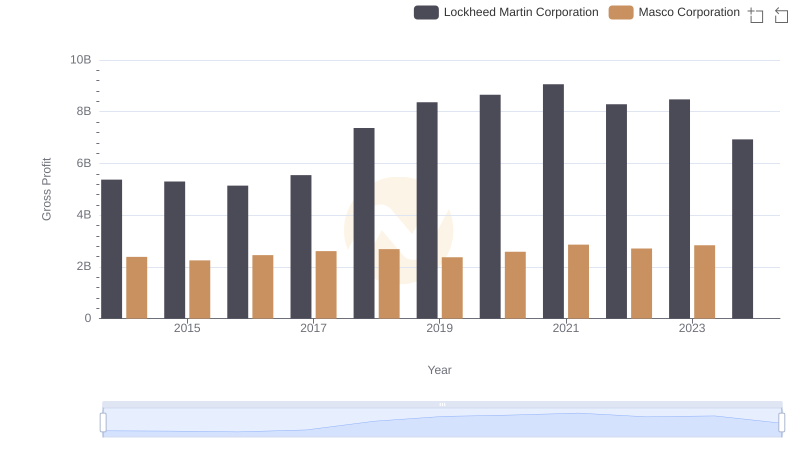Click the 2015 Lockheed Martin dark bar
Screen dimensions: 800x461
coord(174,250)
